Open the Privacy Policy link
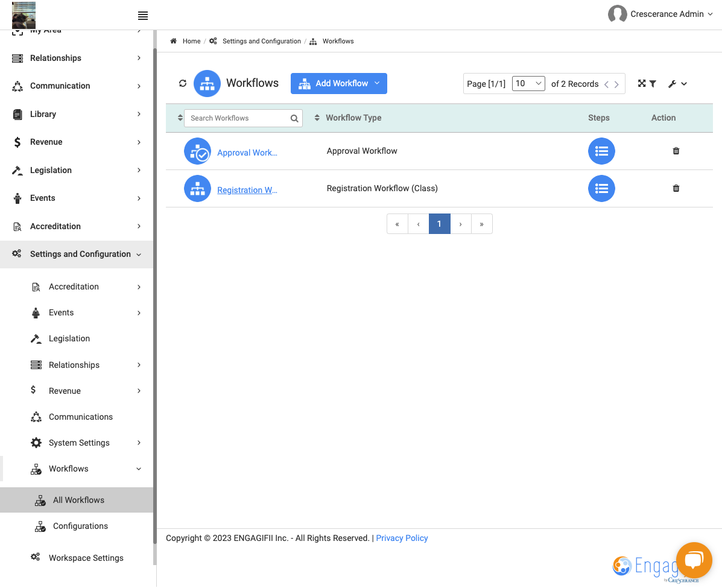Screen dimensions: 722x588 pyautogui.click(x=402, y=539)
